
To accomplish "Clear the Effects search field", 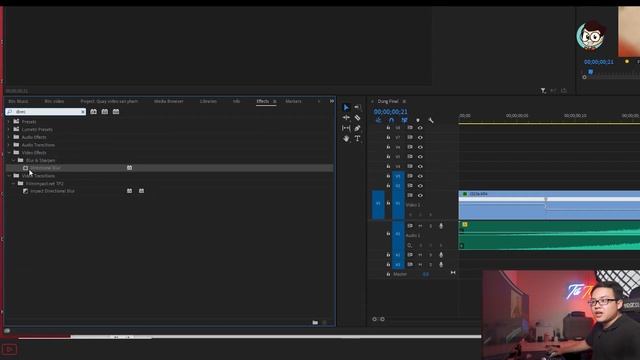I will tap(83, 111).
